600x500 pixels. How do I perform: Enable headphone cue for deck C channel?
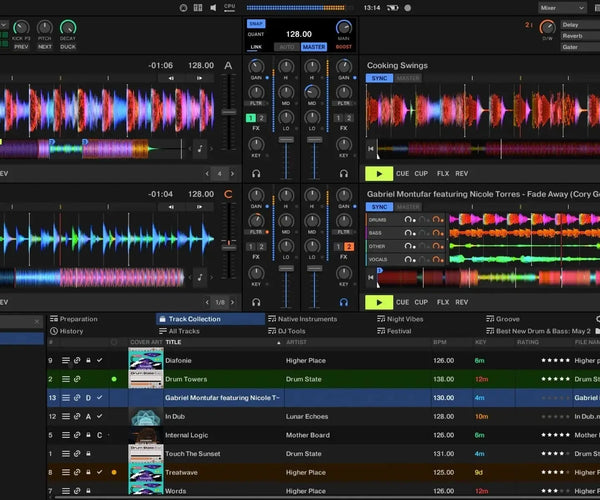coord(256,302)
